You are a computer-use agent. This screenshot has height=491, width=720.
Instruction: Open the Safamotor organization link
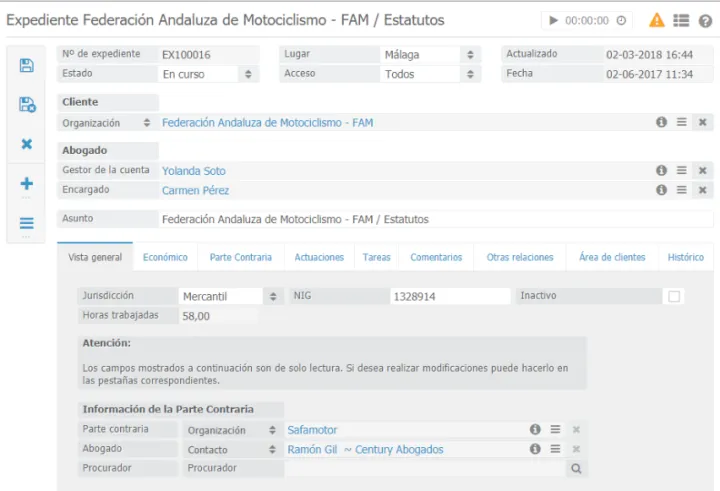click(x=312, y=430)
